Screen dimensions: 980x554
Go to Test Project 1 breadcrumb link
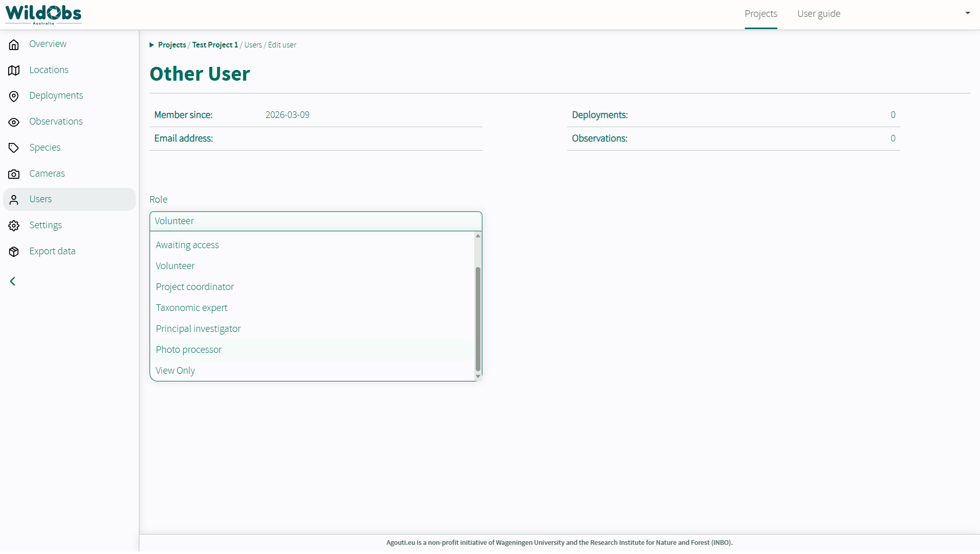click(x=215, y=45)
